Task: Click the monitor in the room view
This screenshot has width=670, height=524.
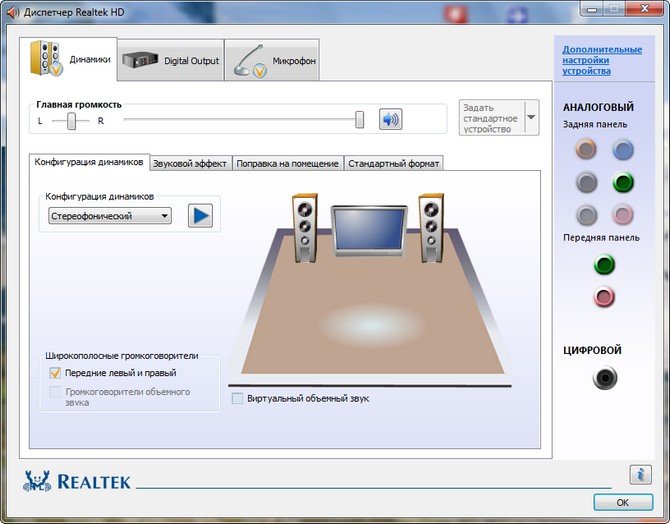Action: coord(369,231)
